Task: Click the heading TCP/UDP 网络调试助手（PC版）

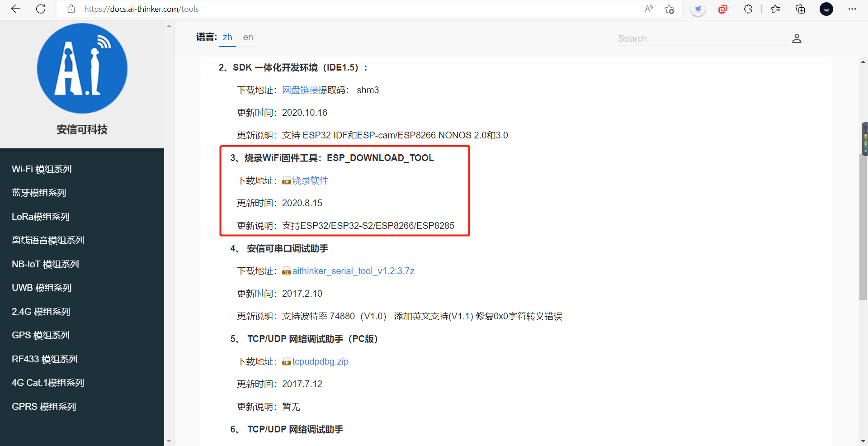Action: (312, 339)
